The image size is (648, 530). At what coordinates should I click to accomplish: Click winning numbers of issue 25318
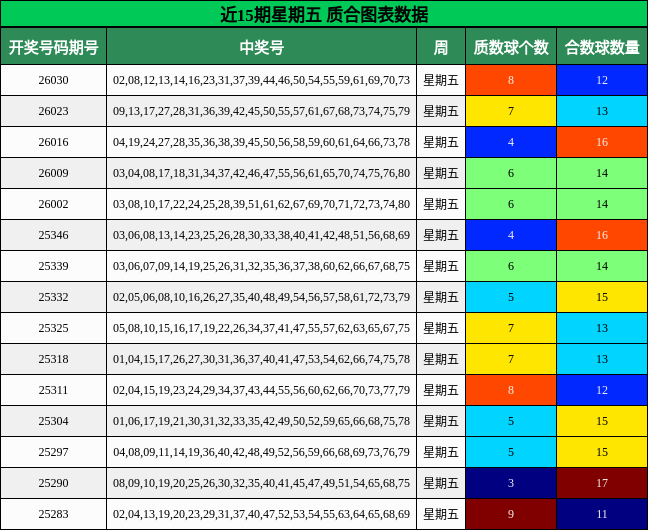click(x=262, y=359)
